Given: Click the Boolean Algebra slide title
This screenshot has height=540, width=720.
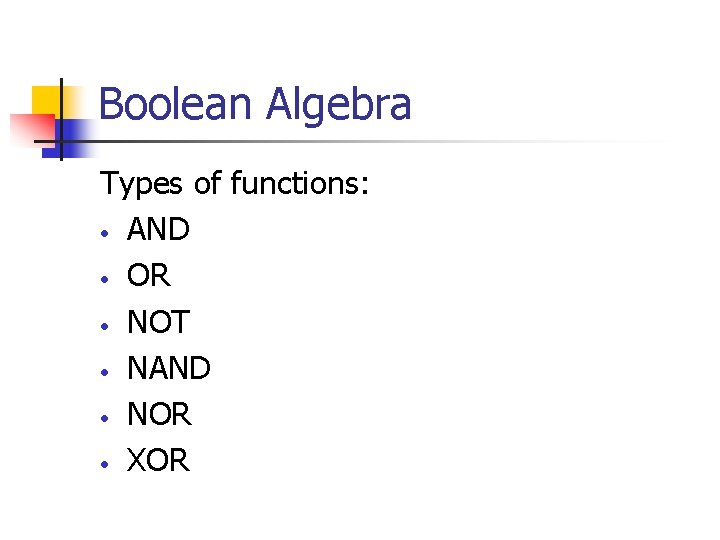Looking at the screenshot, I should click(x=255, y=105).
